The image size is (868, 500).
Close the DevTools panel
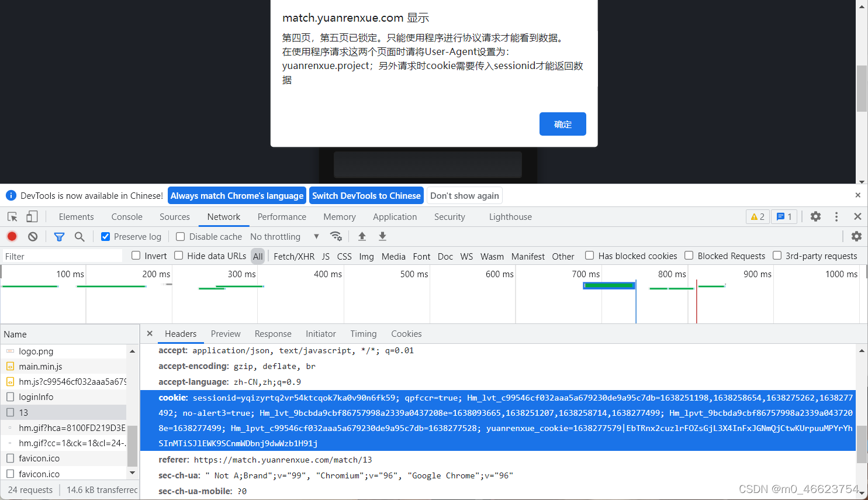tap(857, 216)
